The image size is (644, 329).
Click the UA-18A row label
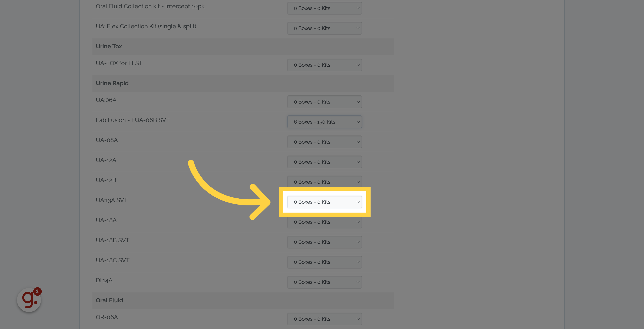[x=106, y=220]
